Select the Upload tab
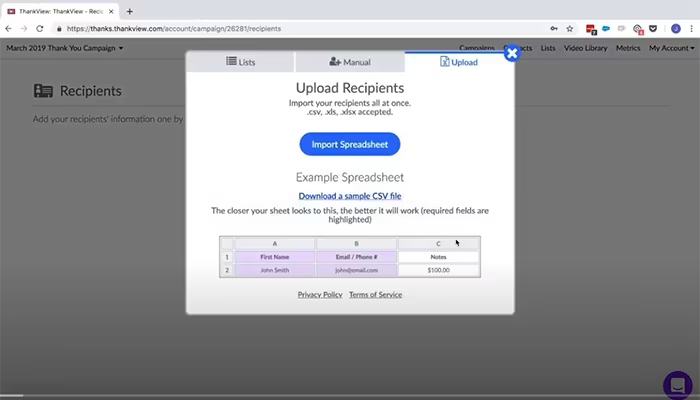This screenshot has width=700, height=400. (459, 62)
